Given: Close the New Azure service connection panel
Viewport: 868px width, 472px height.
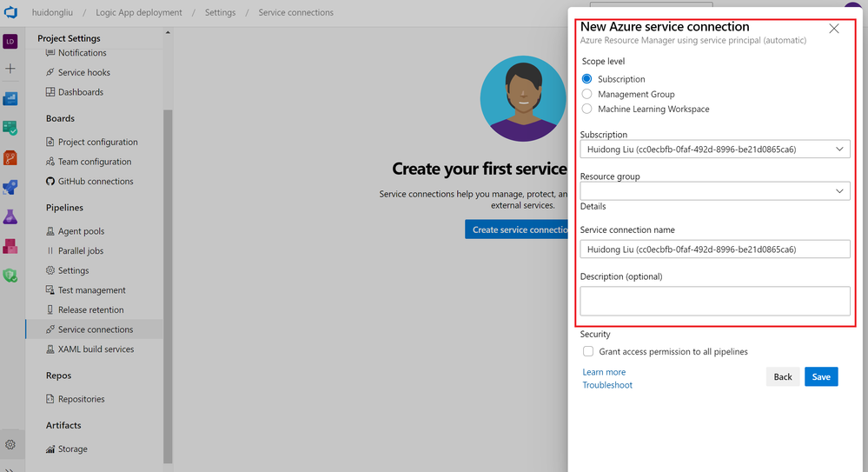Looking at the screenshot, I should 833,29.
